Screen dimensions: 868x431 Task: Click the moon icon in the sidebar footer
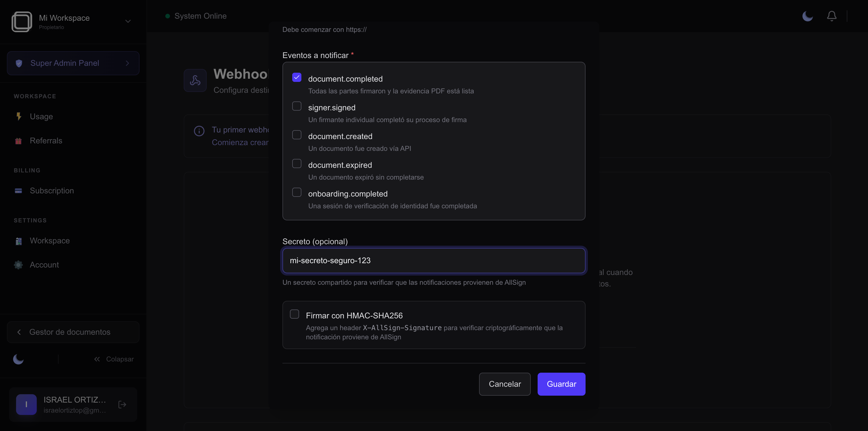18,359
